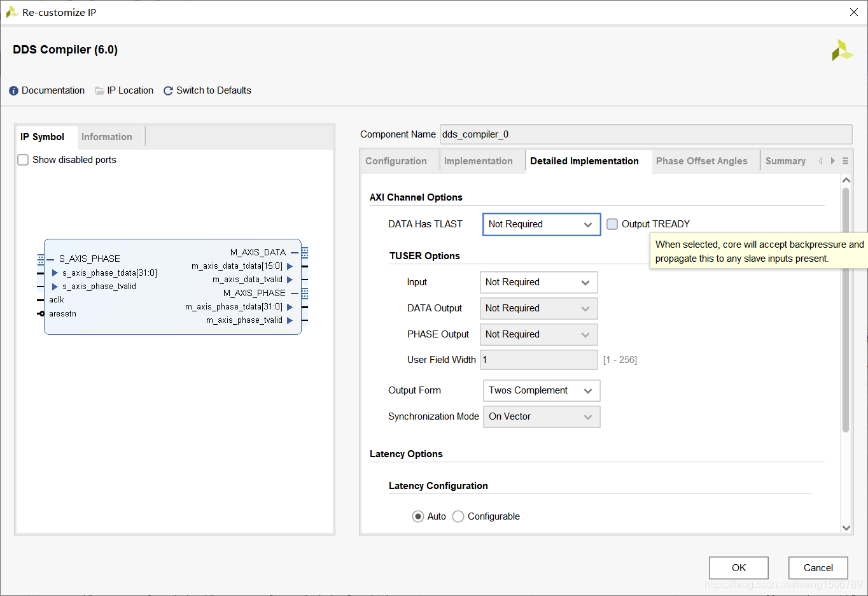This screenshot has height=596, width=868.
Task: Open the Documentation info icon
Action: 13,91
